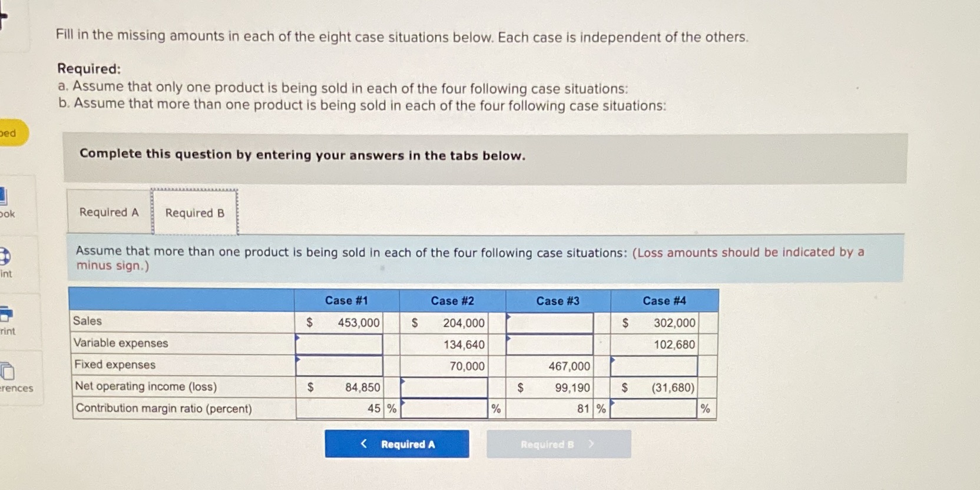Click the left chevron on Required A button
Screen dimensions: 980x490
pyautogui.click(x=364, y=443)
